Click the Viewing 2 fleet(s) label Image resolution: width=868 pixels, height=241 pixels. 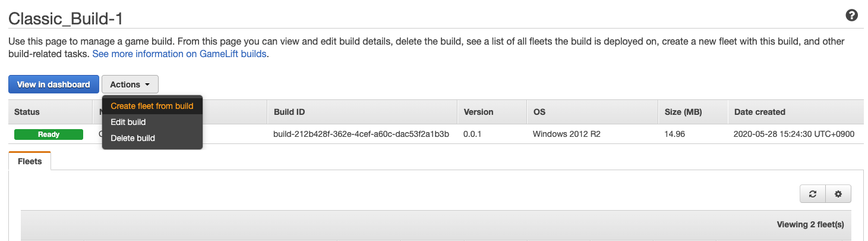810,224
